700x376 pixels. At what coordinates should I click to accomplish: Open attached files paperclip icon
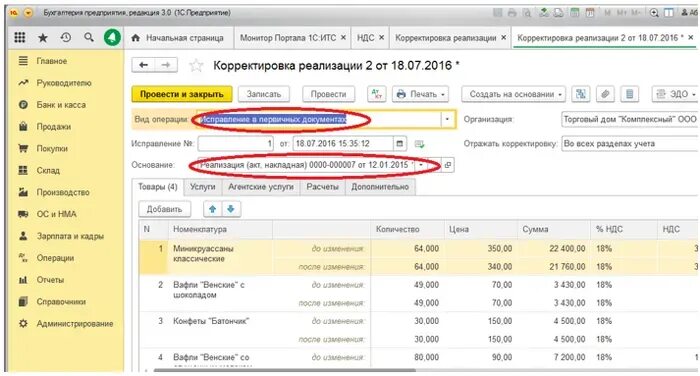click(605, 94)
